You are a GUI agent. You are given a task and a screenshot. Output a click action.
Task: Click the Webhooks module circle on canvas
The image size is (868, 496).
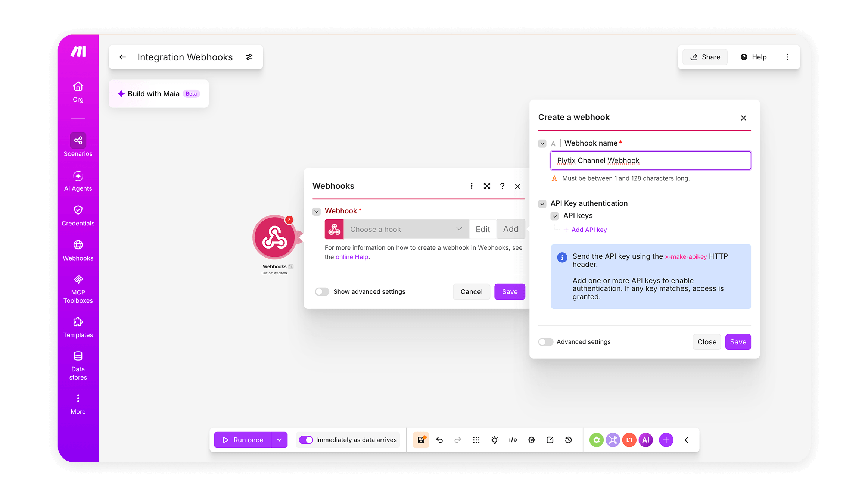[274, 237]
